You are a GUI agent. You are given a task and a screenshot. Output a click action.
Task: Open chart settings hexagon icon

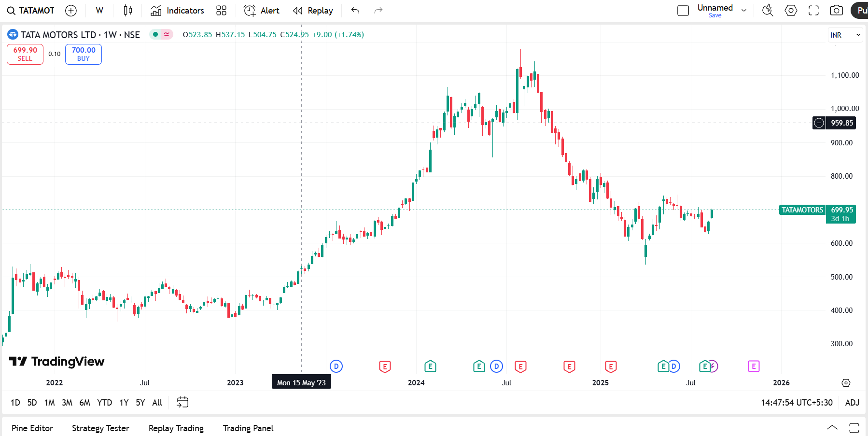(791, 11)
